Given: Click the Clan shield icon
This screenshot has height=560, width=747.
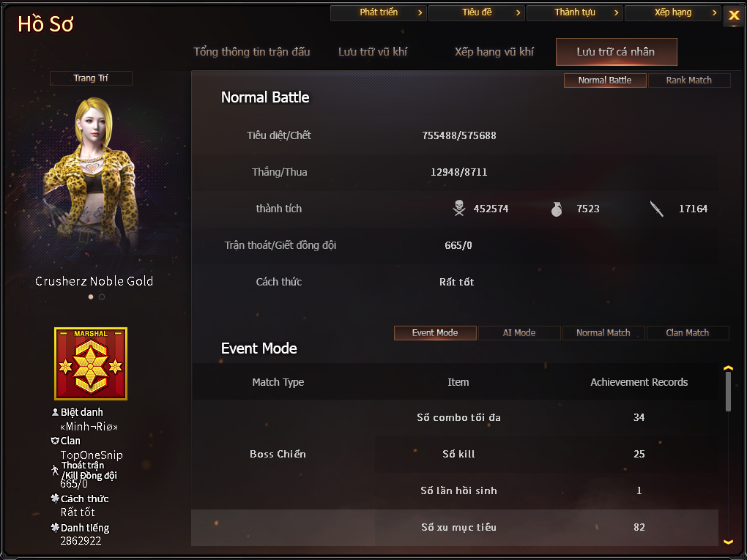Looking at the screenshot, I should (x=55, y=441).
